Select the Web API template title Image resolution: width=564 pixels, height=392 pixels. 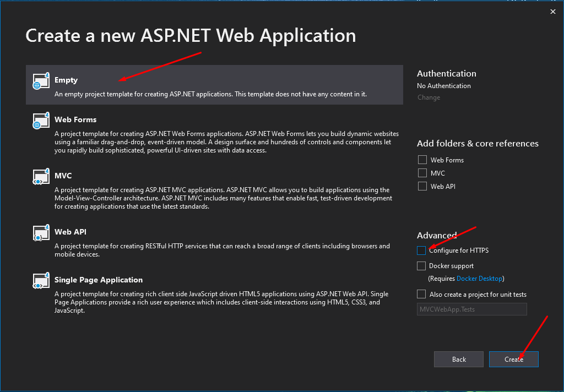click(x=70, y=232)
